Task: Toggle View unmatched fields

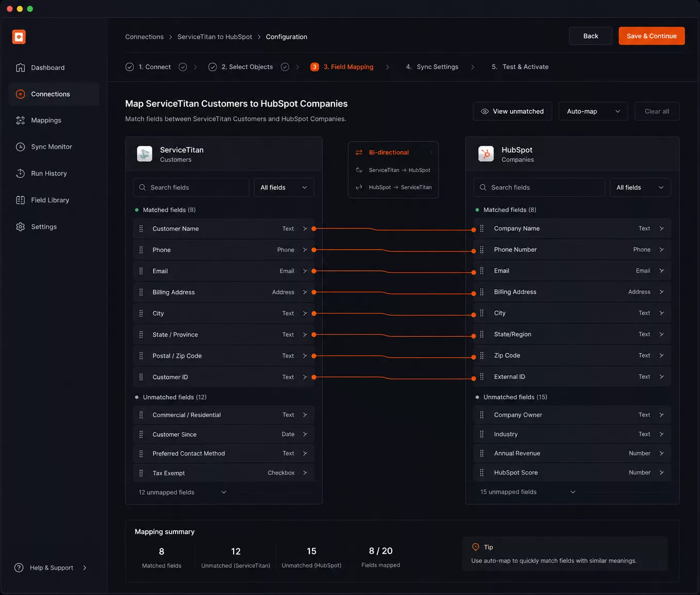Action: [x=512, y=111]
